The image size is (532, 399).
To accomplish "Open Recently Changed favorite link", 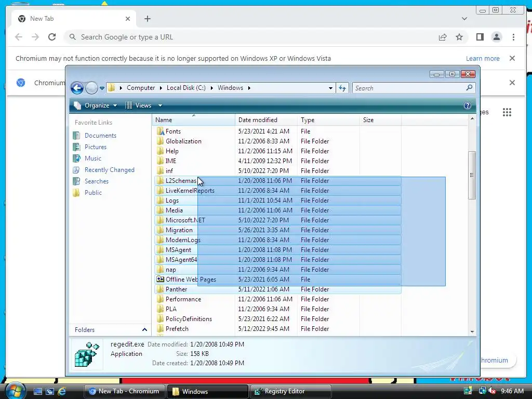I will point(109,170).
